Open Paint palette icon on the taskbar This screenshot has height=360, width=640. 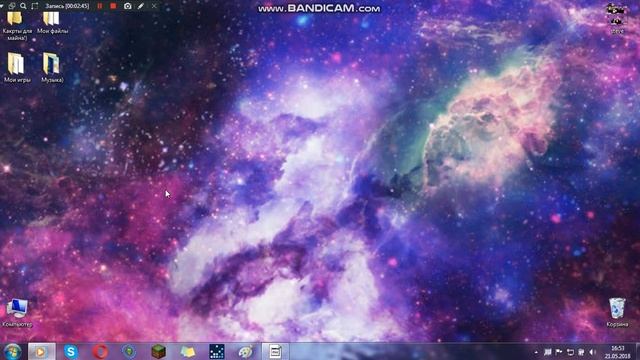(246, 351)
